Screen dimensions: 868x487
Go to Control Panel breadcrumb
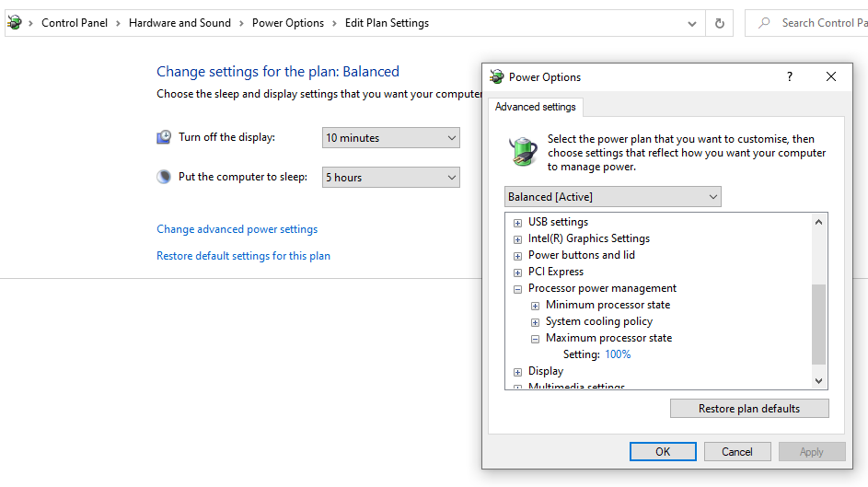tap(75, 23)
